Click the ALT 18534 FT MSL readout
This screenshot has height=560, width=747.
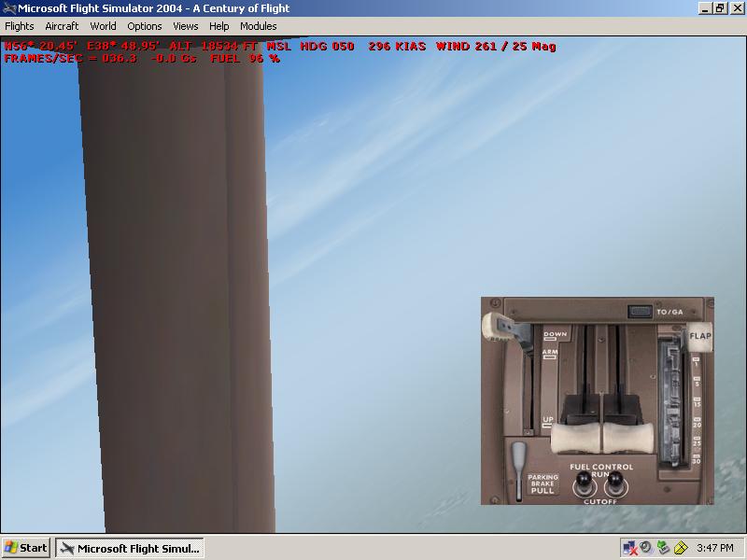pos(230,46)
